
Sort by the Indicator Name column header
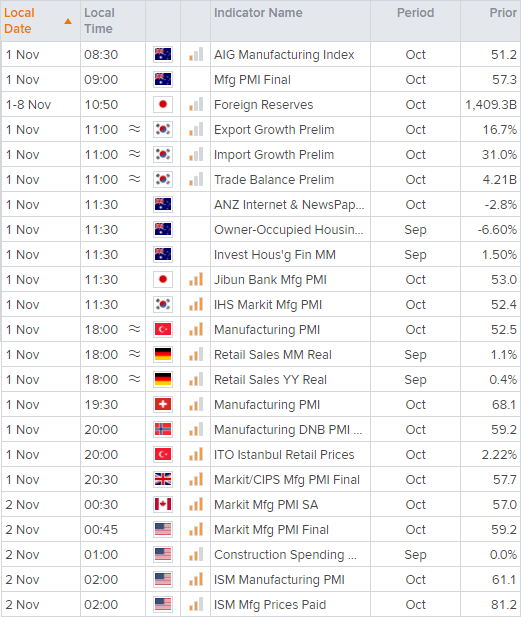258,13
